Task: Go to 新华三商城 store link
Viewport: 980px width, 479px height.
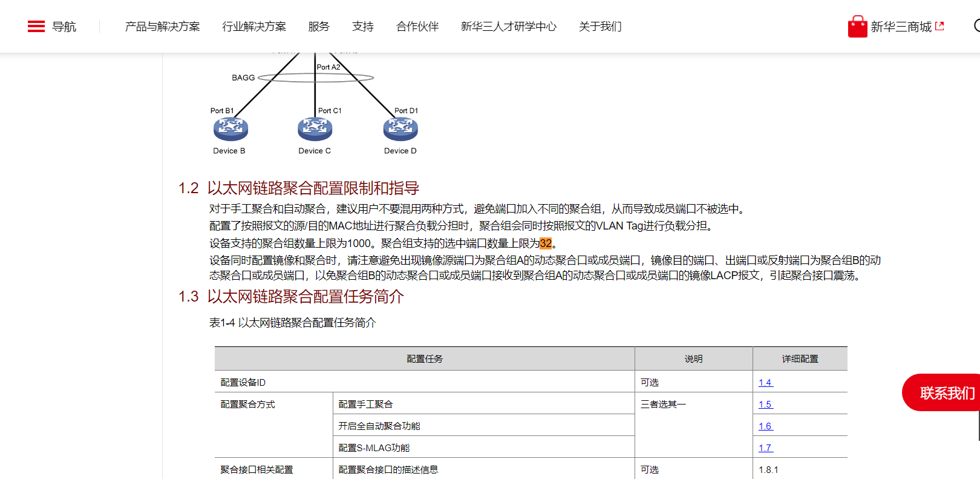Action: pos(901,27)
